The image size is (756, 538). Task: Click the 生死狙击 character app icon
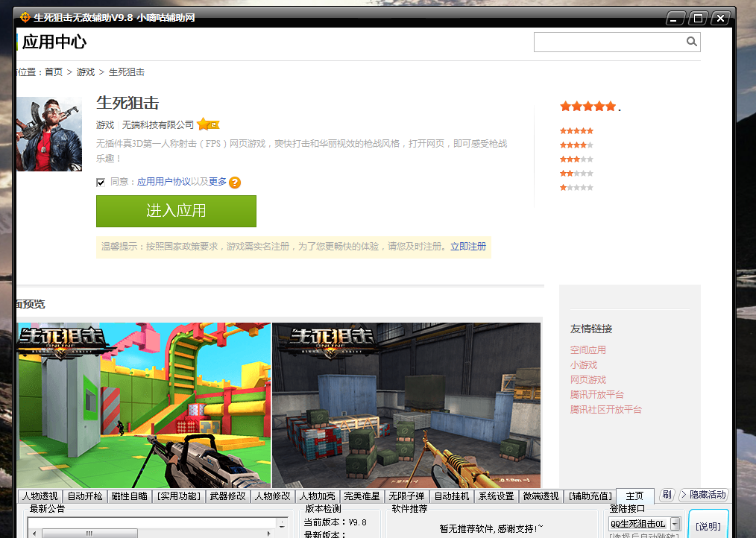[49, 134]
